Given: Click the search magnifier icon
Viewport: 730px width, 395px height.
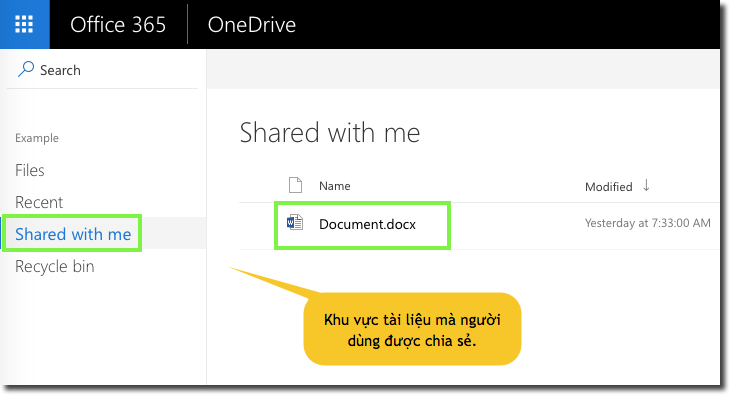Looking at the screenshot, I should [26, 69].
